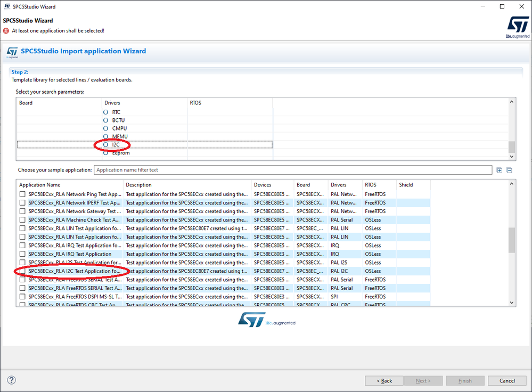The height and width of the screenshot is (392, 532).
Task: Click the Next button
Action: pos(423,381)
